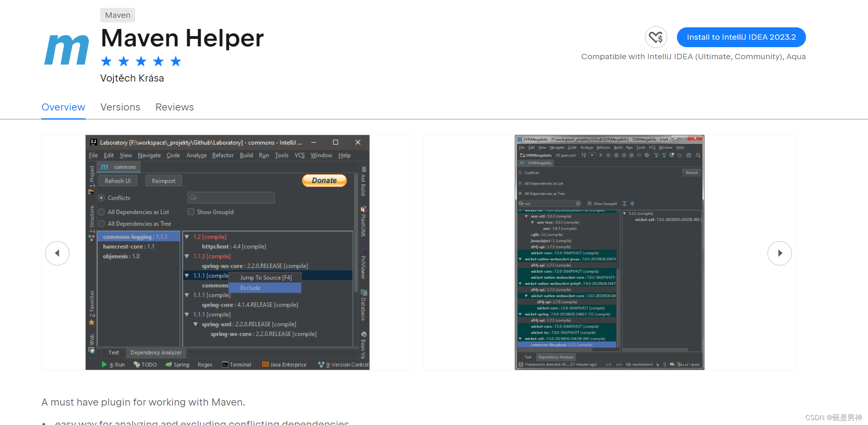The image size is (868, 425).
Task: Open the Web tool window strip
Action: [x=92, y=343]
